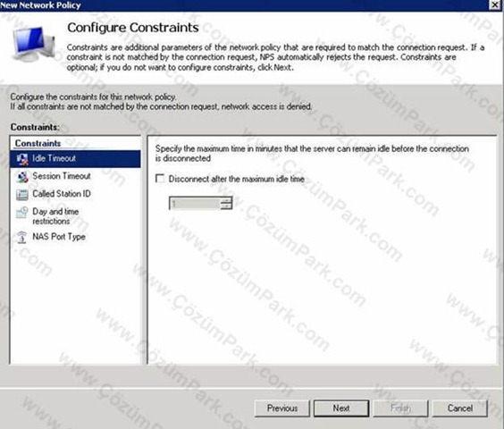Click the Session Timeout icon
The image size is (504, 429).
click(x=22, y=177)
